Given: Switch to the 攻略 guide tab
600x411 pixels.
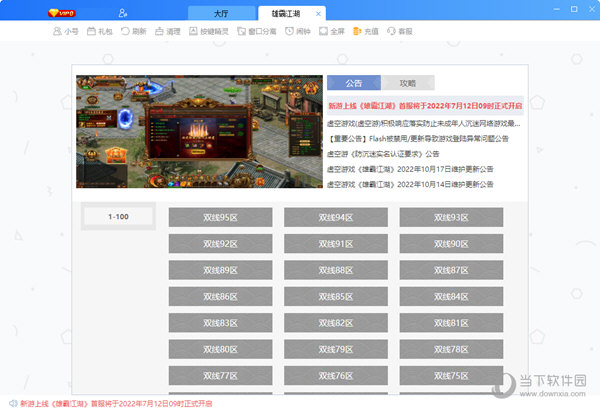Looking at the screenshot, I should (408, 83).
